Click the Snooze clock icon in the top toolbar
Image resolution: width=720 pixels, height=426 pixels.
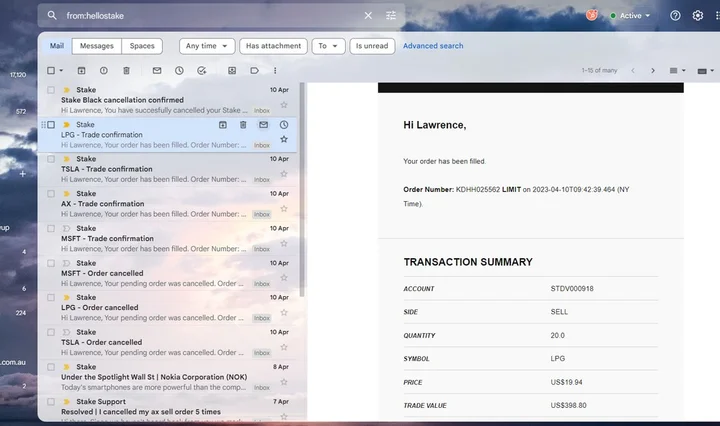[x=179, y=71]
